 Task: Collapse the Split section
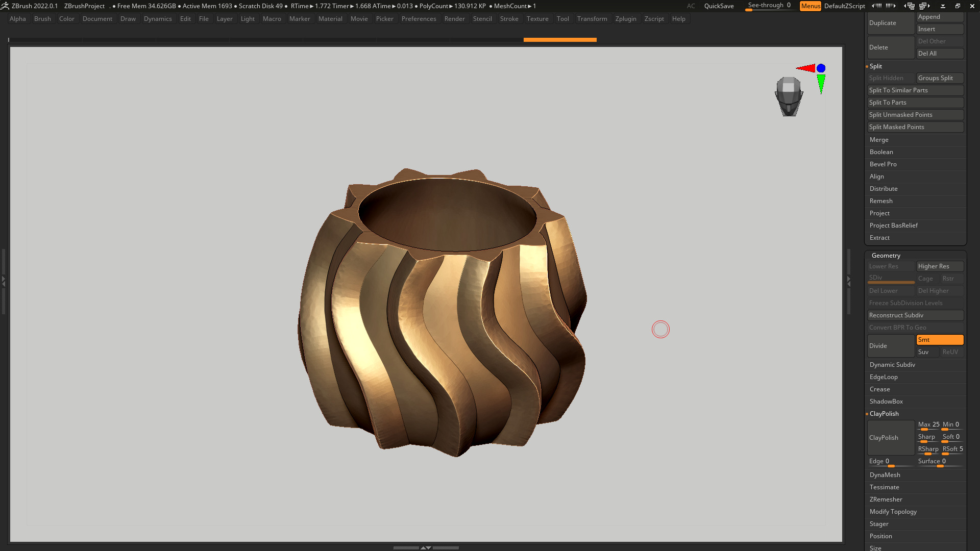point(876,66)
